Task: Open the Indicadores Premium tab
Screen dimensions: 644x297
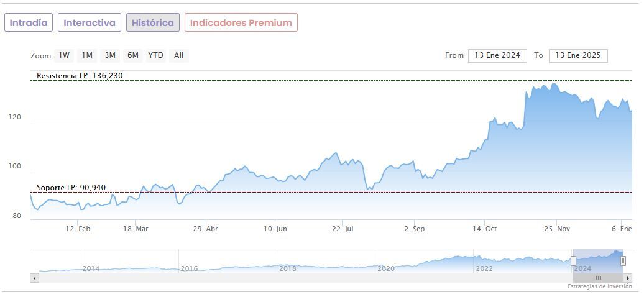Action: click(x=241, y=23)
